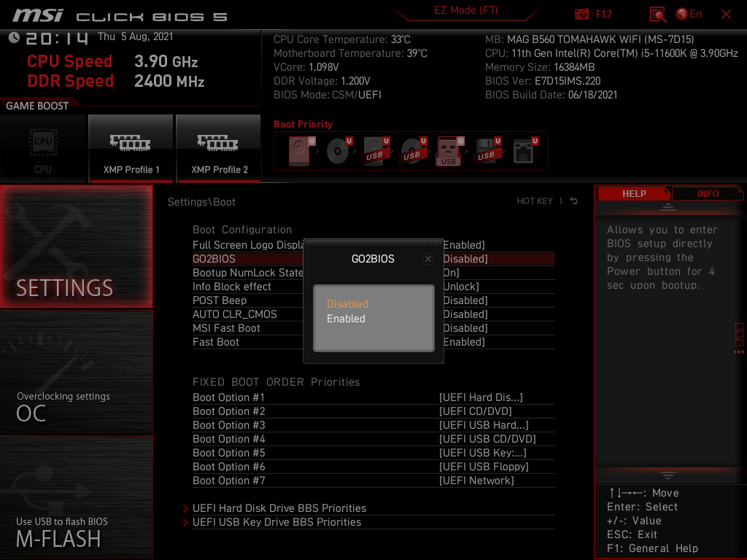Close the GO2BIOS popup dialog

click(427, 259)
